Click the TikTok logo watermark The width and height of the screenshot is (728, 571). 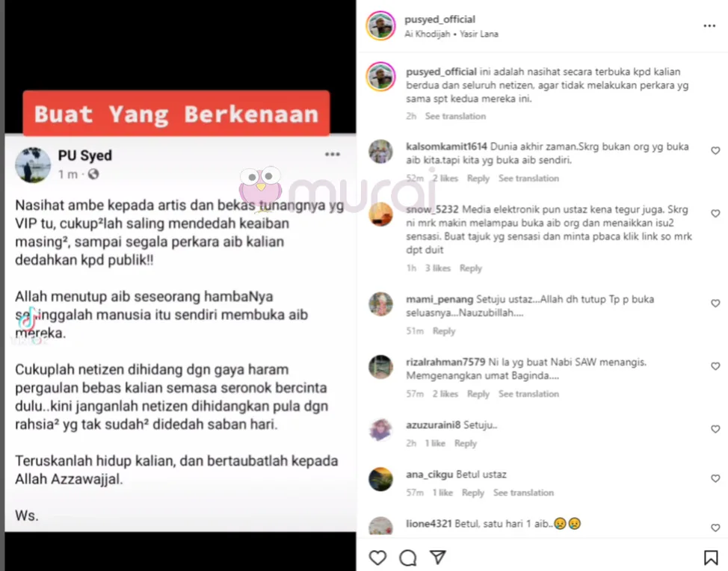click(28, 319)
